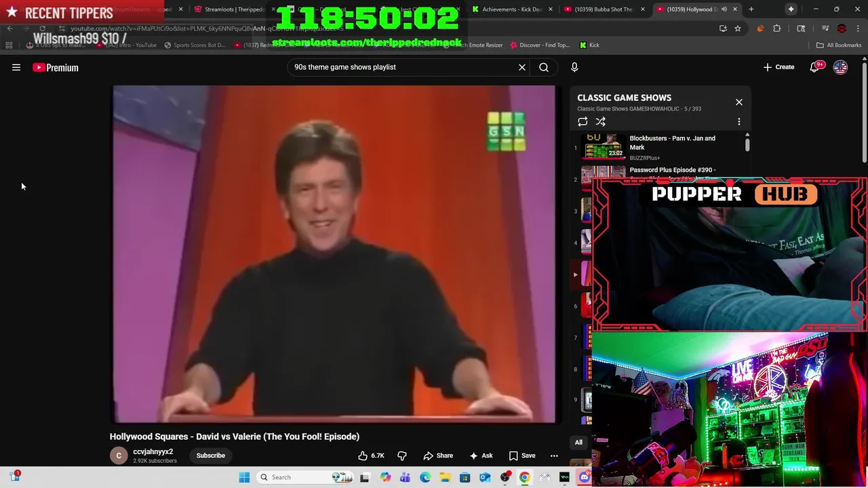The height and width of the screenshot is (488, 868).
Task: Select the All filter chip
Action: tap(578, 443)
